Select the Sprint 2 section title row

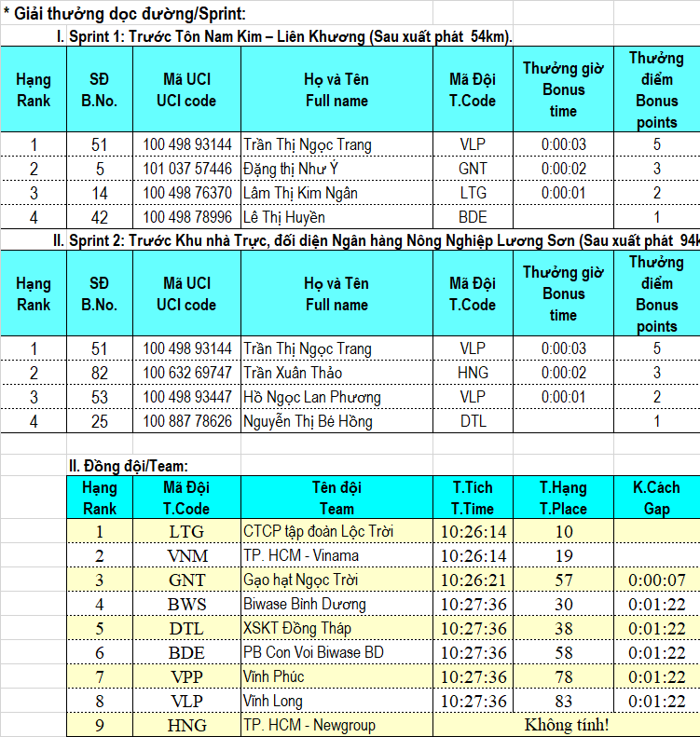point(373,240)
